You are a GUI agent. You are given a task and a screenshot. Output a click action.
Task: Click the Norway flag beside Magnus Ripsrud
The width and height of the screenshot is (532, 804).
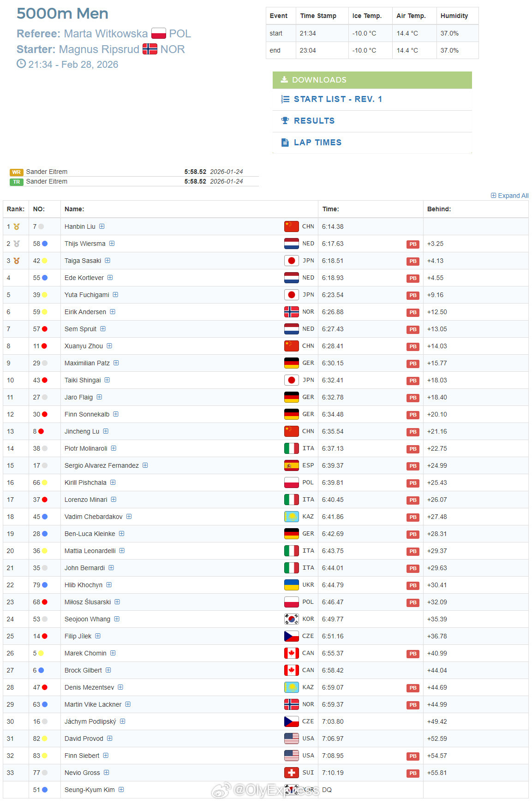pos(149,49)
